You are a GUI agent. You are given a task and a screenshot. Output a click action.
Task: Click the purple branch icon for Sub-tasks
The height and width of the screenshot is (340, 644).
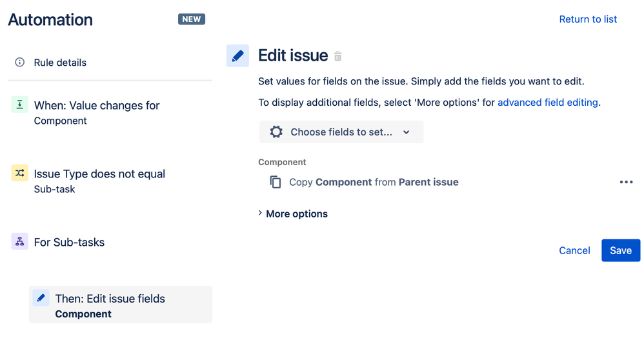(20, 242)
